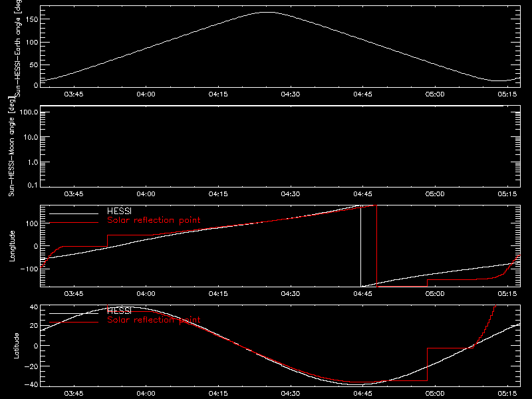Screen dimensions: 532x399
Task: Click the 20 tick on Latitude axis
Action: point(34,326)
